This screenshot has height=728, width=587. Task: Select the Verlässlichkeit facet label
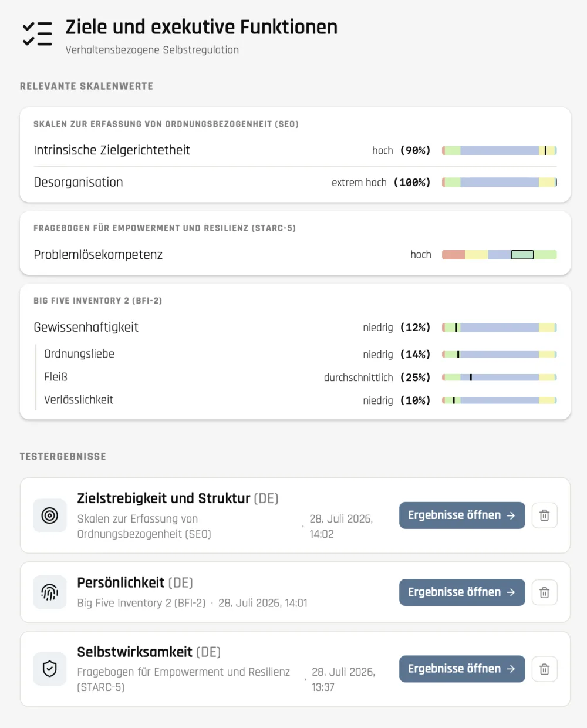(79, 400)
